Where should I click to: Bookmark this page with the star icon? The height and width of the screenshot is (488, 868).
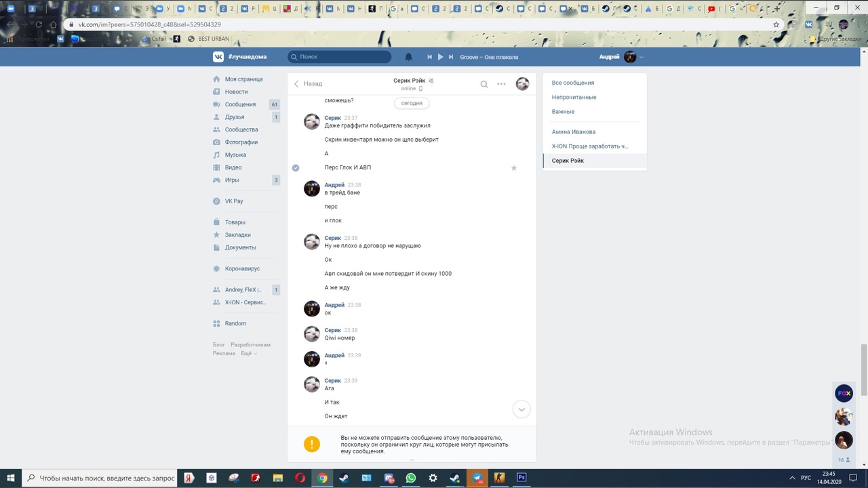[x=776, y=24]
